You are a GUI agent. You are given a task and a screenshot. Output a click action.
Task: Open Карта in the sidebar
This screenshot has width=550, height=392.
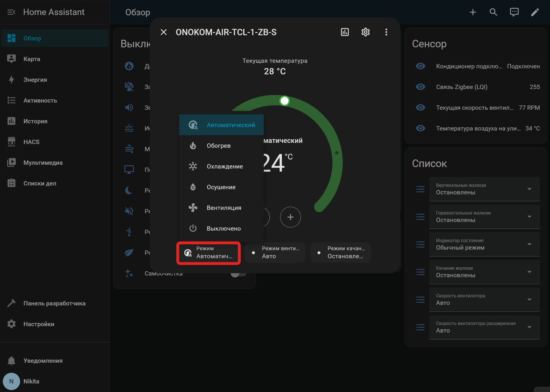[x=55, y=59]
